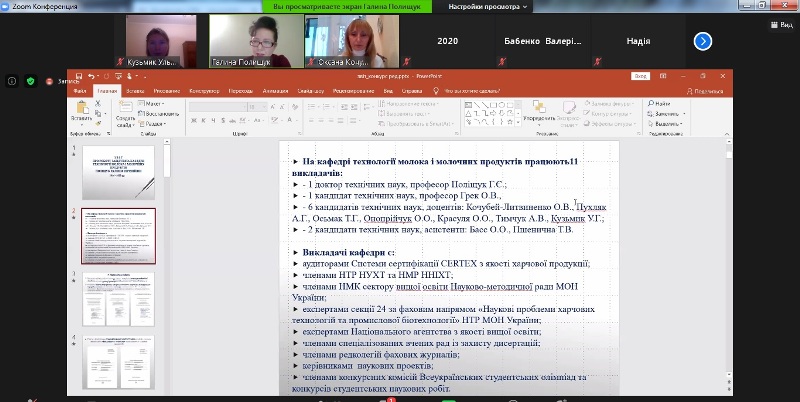Switch to Transitions (Переходы) ribbon tab
This screenshot has width=800, height=402.
[x=240, y=91]
